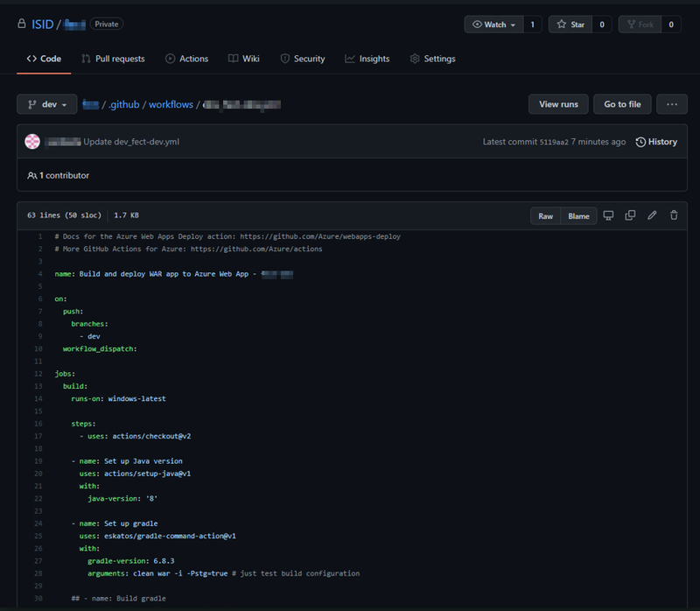Click the commit author avatar

[32, 142]
